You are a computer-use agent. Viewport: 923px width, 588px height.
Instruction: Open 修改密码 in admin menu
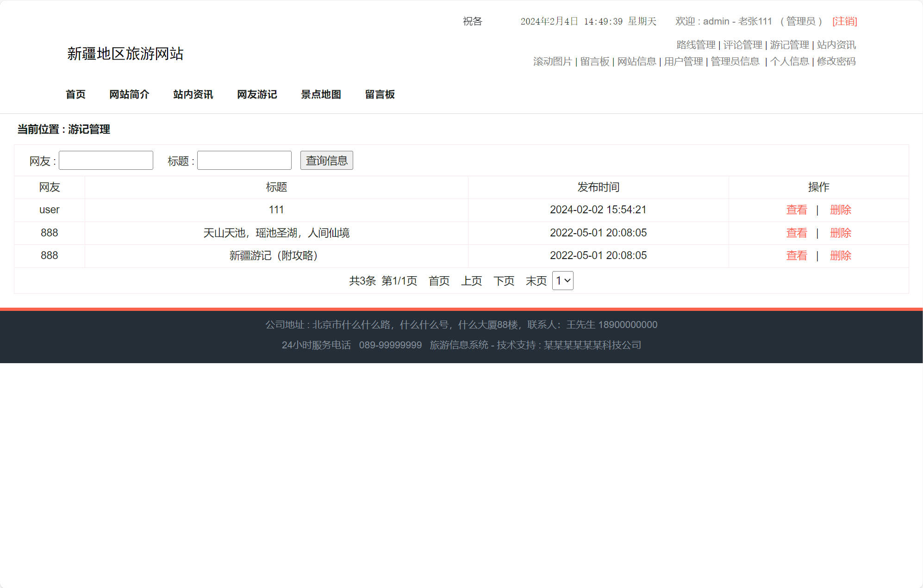(x=836, y=62)
